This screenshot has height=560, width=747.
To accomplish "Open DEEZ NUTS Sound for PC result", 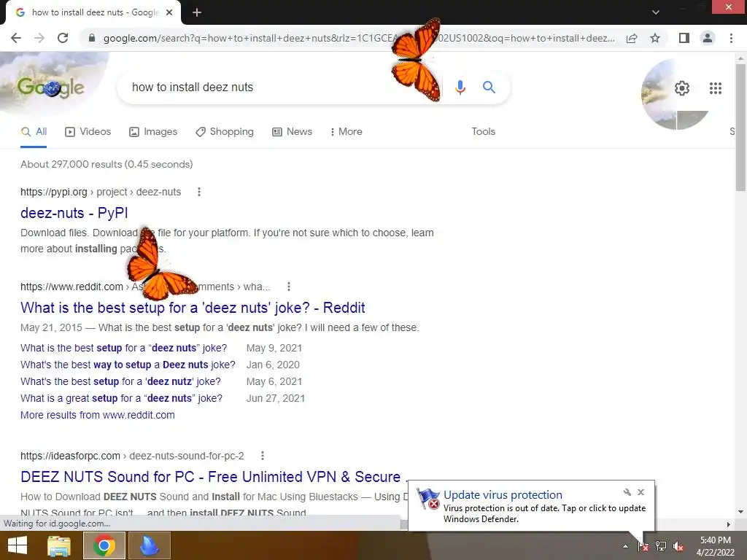I will point(213,477).
